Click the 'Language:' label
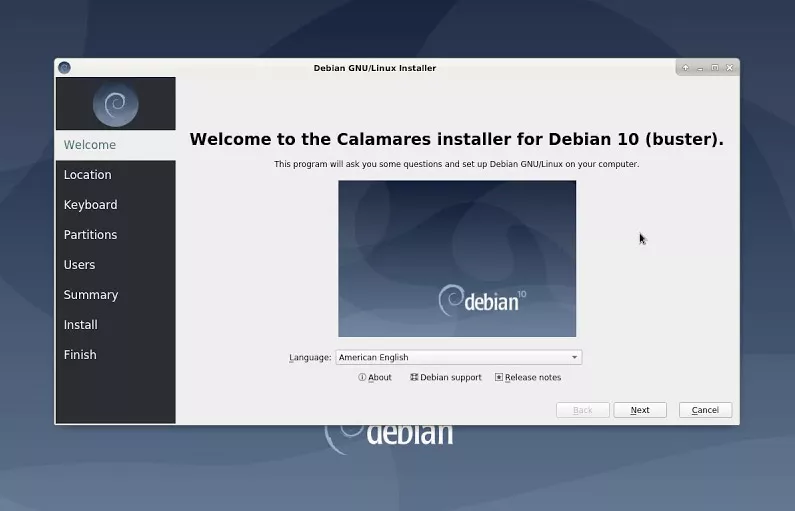The width and height of the screenshot is (795, 511). [310, 357]
